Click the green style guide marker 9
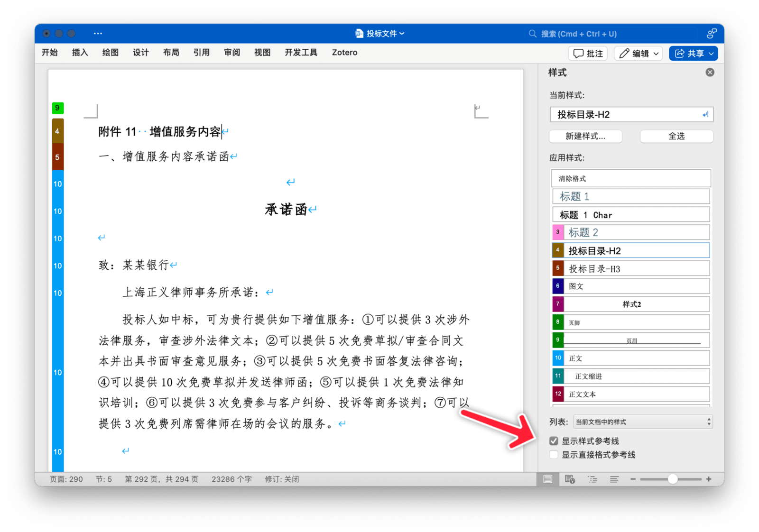 coord(57,108)
